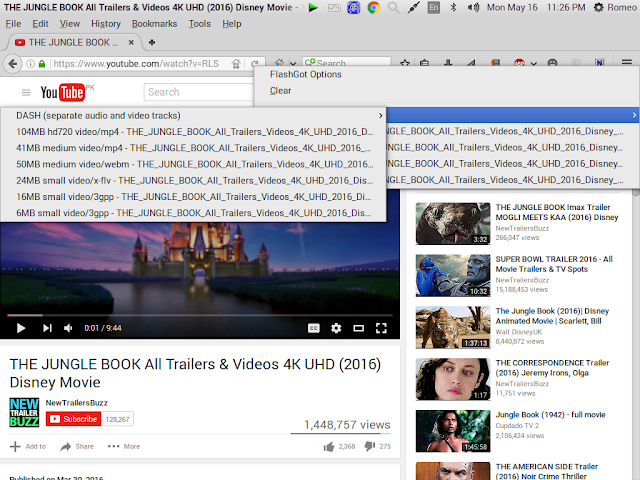Open SUPER BOWL TRAILER 2016 video link
This screenshot has width=640, height=480.
[554, 264]
